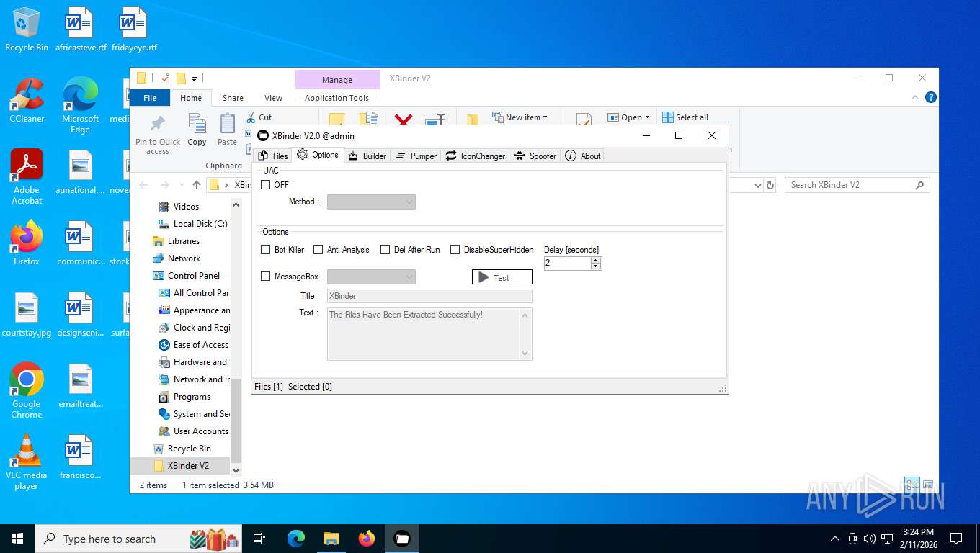Open the Adobe Acrobat desktop shortcut
Viewport: 980px width, 553px height.
[x=27, y=177]
